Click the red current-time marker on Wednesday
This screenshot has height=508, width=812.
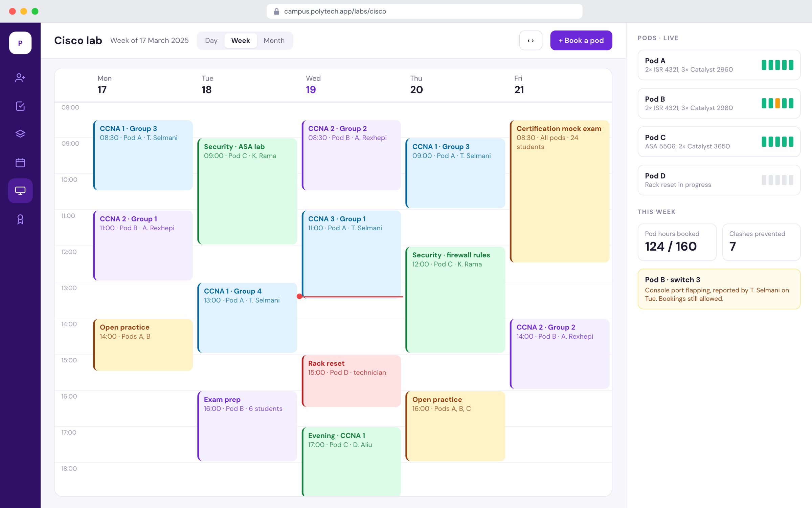click(299, 296)
